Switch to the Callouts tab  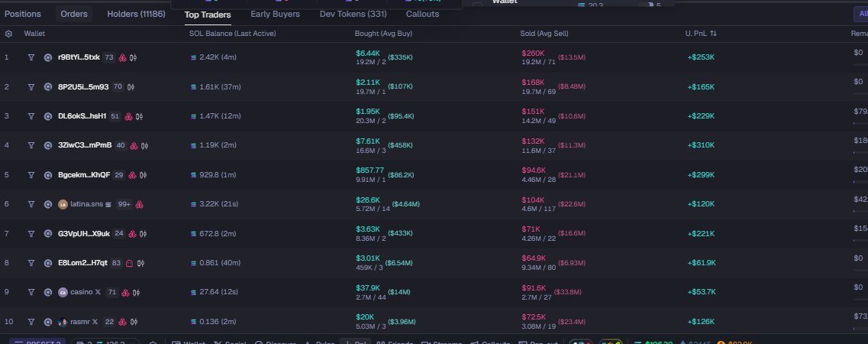[x=422, y=14]
